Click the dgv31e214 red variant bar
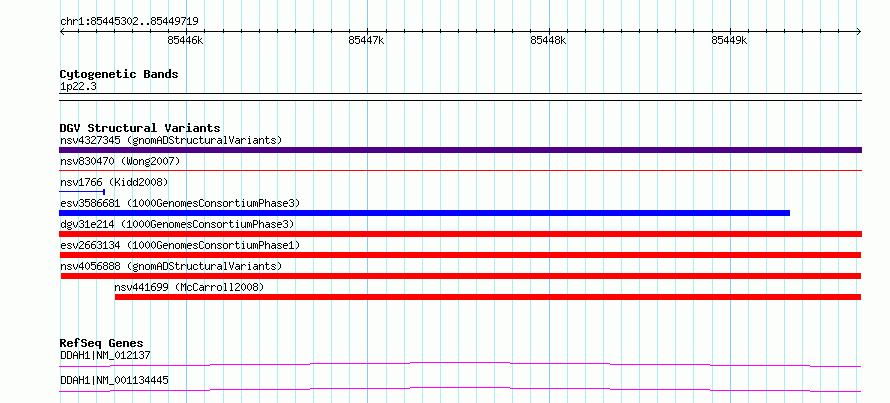The image size is (890, 403). click(460, 234)
